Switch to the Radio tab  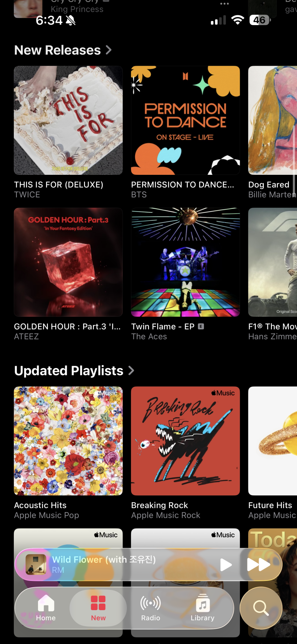(151, 608)
